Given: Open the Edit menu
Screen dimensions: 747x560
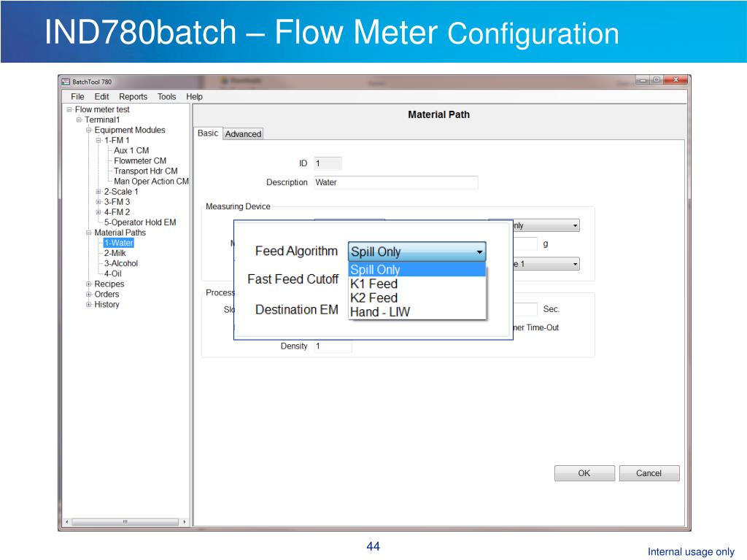Looking at the screenshot, I should click(x=101, y=97).
